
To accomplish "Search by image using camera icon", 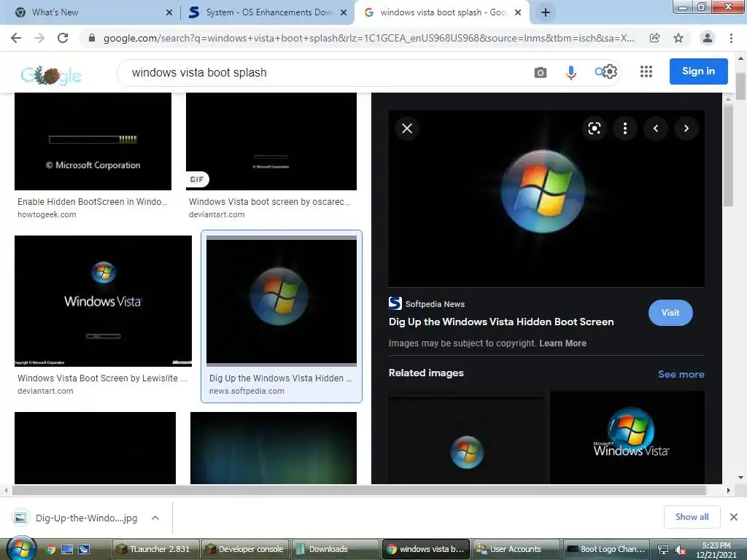I will tap(541, 72).
